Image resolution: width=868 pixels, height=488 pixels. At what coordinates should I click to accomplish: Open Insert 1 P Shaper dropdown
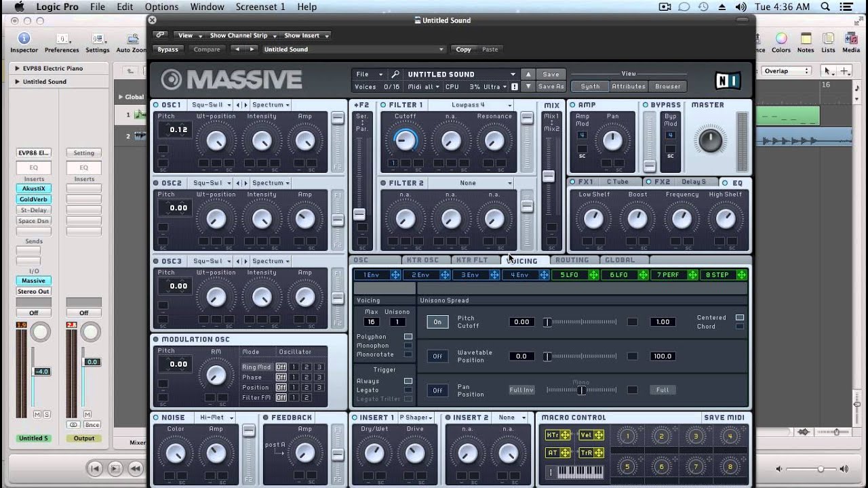[418, 418]
